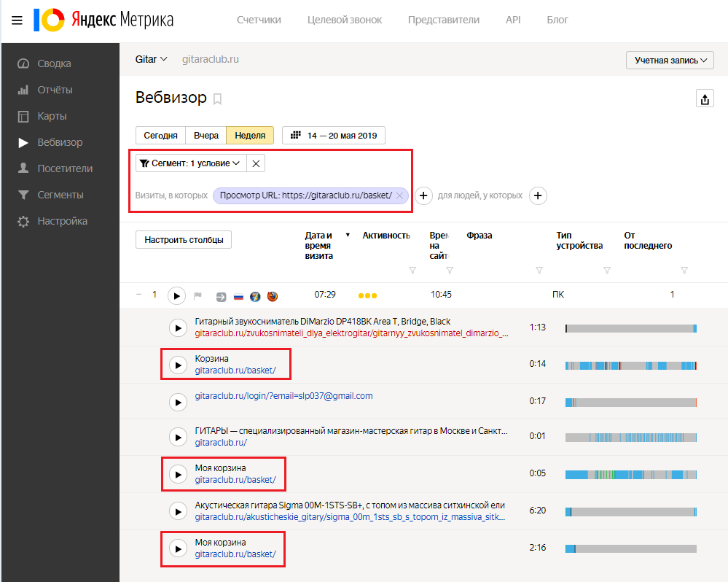Filter the Активность column
The image size is (728, 582).
[412, 271]
